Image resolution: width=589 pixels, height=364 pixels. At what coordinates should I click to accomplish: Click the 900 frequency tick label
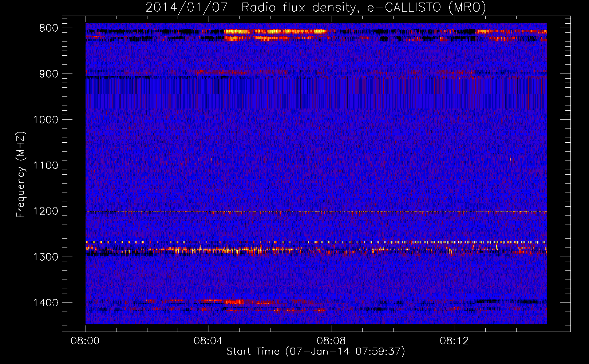click(x=48, y=74)
